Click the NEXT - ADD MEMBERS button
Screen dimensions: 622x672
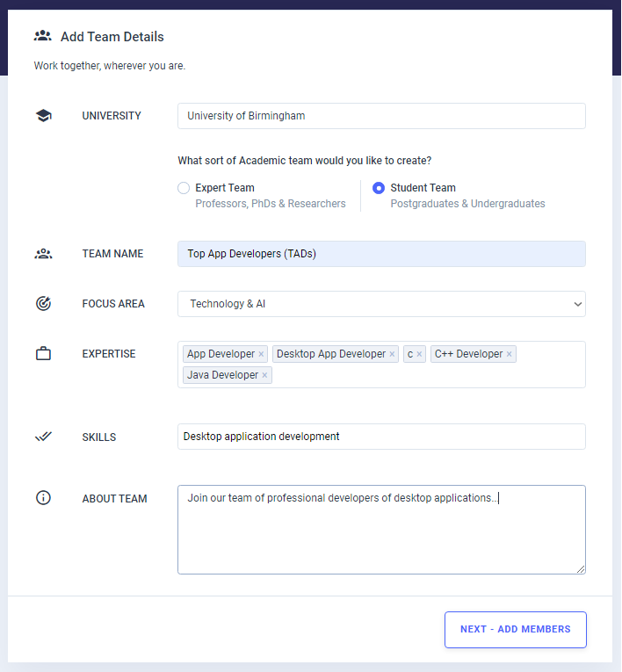click(x=516, y=630)
